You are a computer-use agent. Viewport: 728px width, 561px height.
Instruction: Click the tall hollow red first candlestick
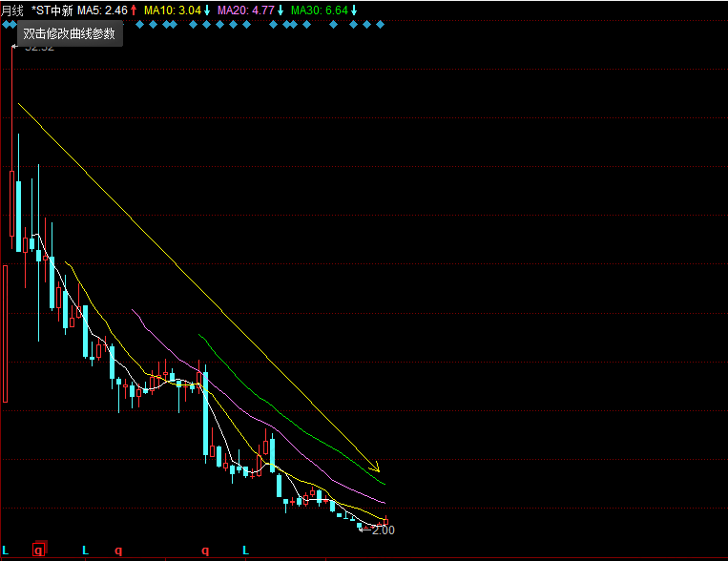[5, 333]
